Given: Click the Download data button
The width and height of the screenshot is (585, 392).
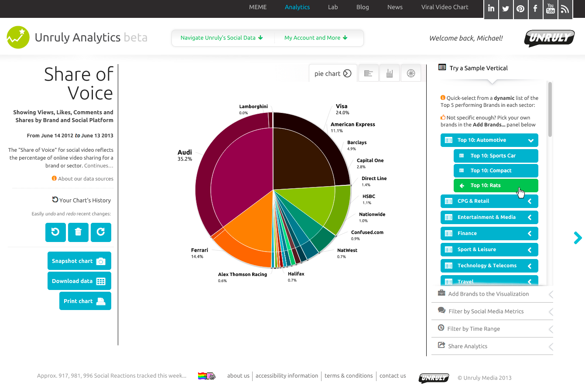Looking at the screenshot, I should (x=79, y=281).
